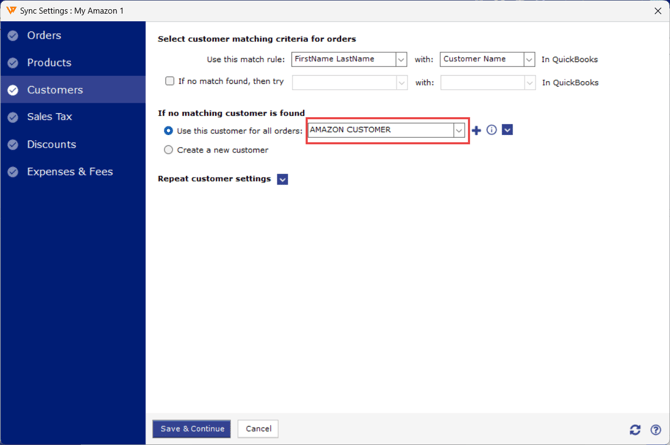This screenshot has height=445, width=670.
Task: Click the Cancel button
Action: click(x=258, y=428)
